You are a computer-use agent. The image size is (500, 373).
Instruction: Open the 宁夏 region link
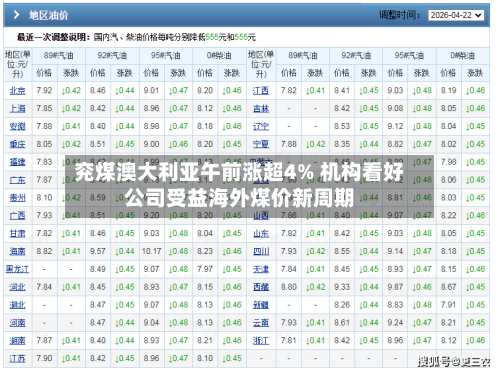point(261,144)
